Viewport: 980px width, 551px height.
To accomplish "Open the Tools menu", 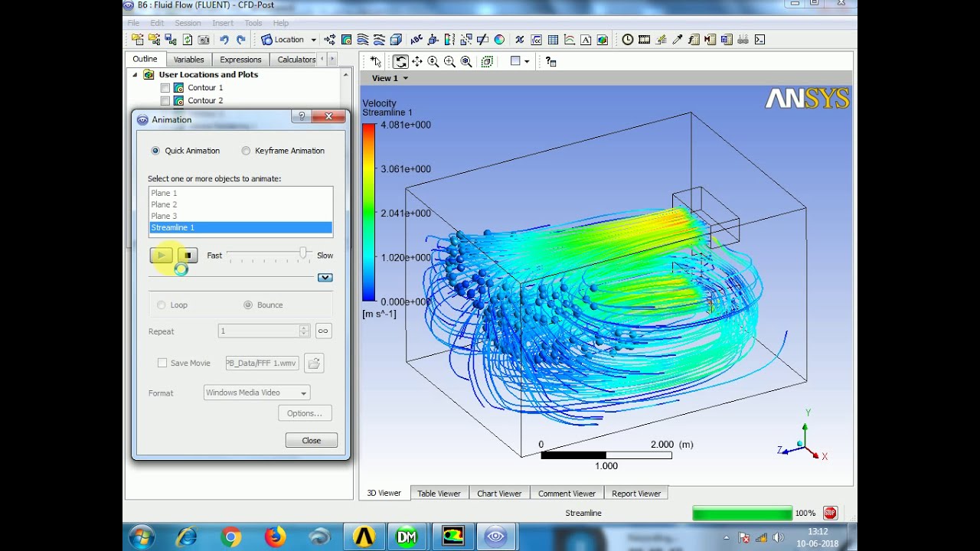I will pos(253,23).
